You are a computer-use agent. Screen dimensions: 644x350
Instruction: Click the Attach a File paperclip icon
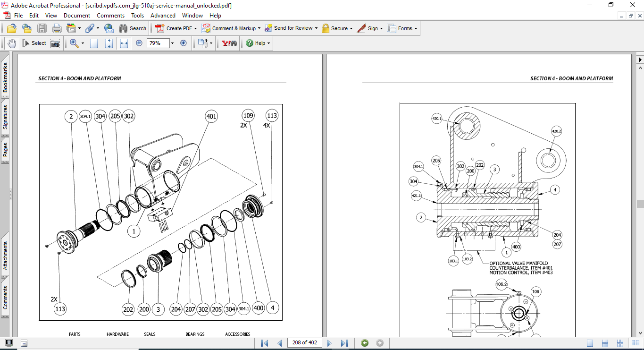[x=89, y=28]
